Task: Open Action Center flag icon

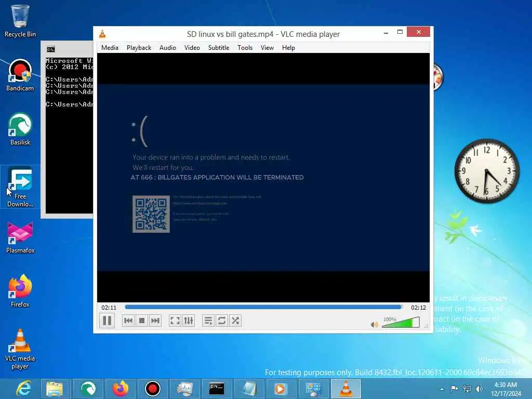Action: pos(454,389)
